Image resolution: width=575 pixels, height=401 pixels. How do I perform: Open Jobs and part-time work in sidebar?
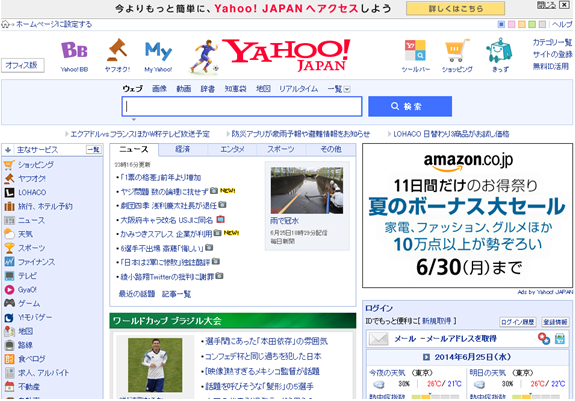43,374
